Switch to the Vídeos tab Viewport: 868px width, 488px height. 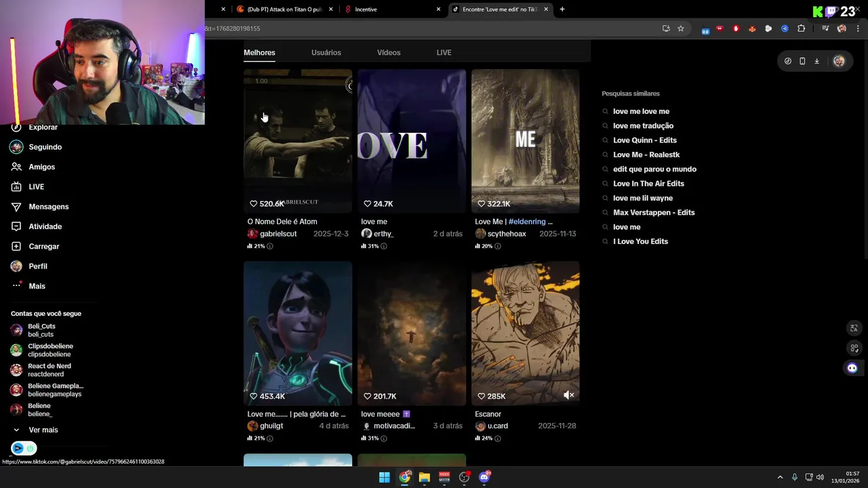coord(389,52)
